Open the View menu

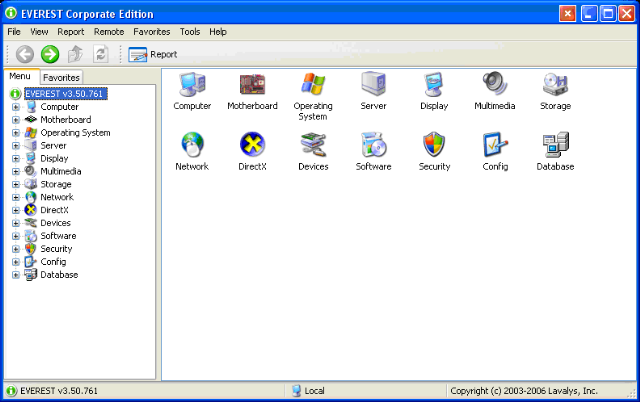[39, 32]
